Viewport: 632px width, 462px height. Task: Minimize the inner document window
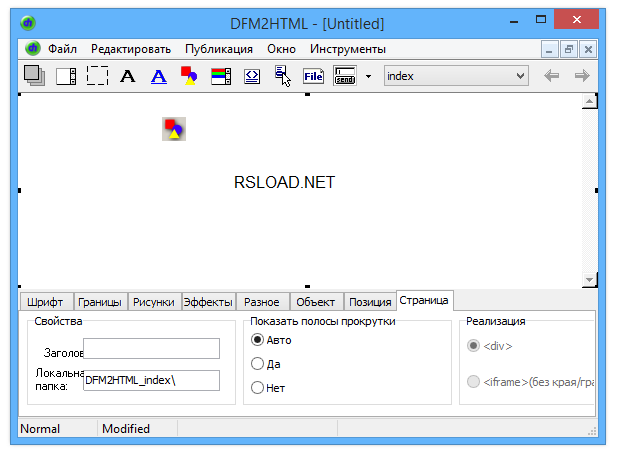[549, 49]
